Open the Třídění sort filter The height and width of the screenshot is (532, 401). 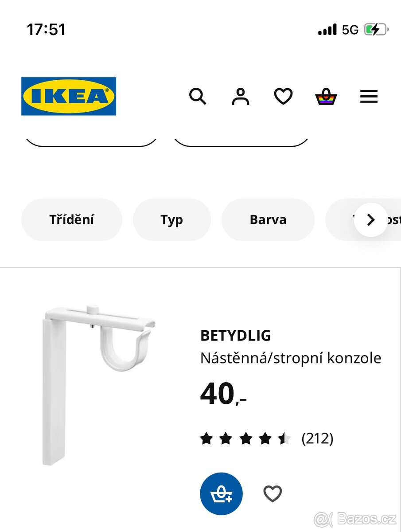click(72, 219)
